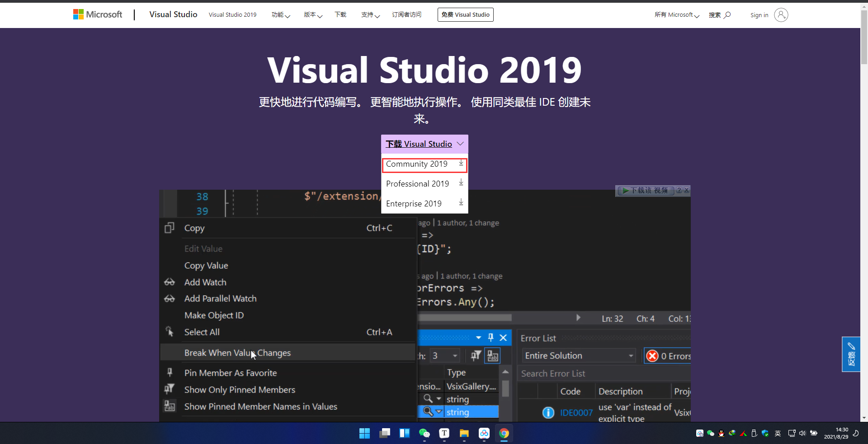Screen dimensions: 868x444
Task: Click the highlighted magnifier visualizer icon
Action: 428,411
